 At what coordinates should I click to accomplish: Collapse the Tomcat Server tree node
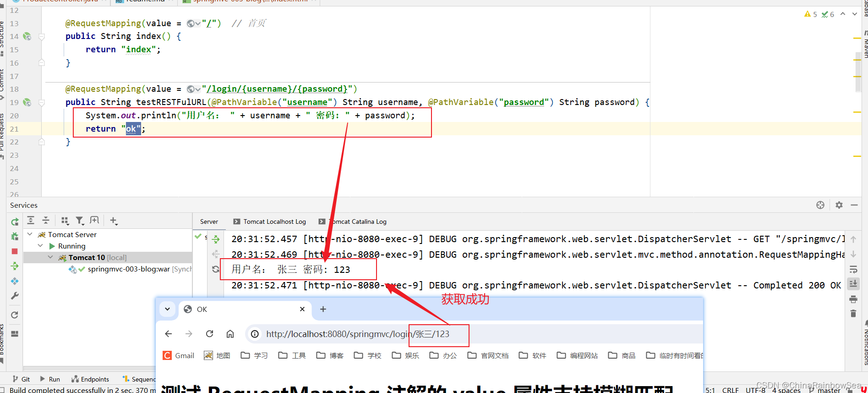point(30,234)
